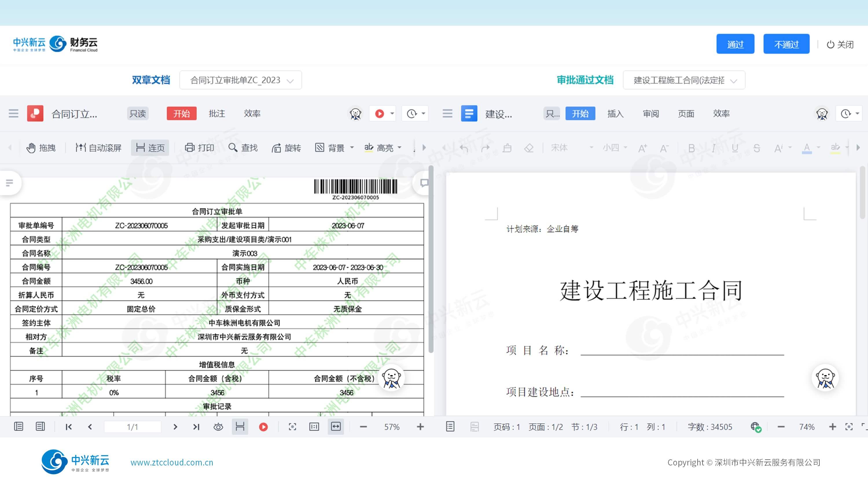
Task: Open the left outline panel button
Action: tap(10, 183)
